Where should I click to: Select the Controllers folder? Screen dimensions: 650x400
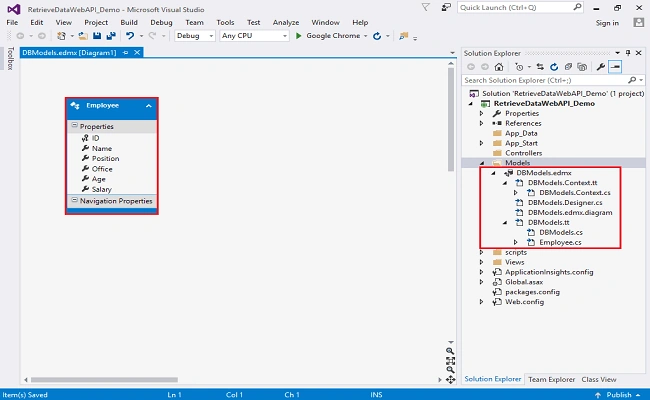click(523, 153)
